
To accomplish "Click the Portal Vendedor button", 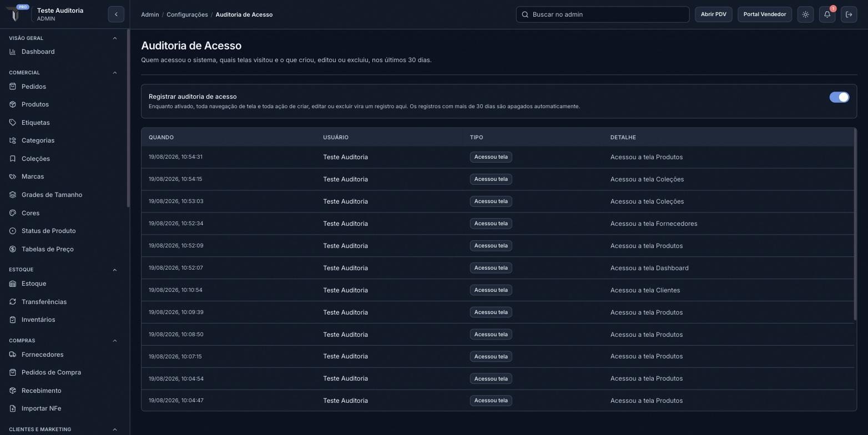I will 765,14.
